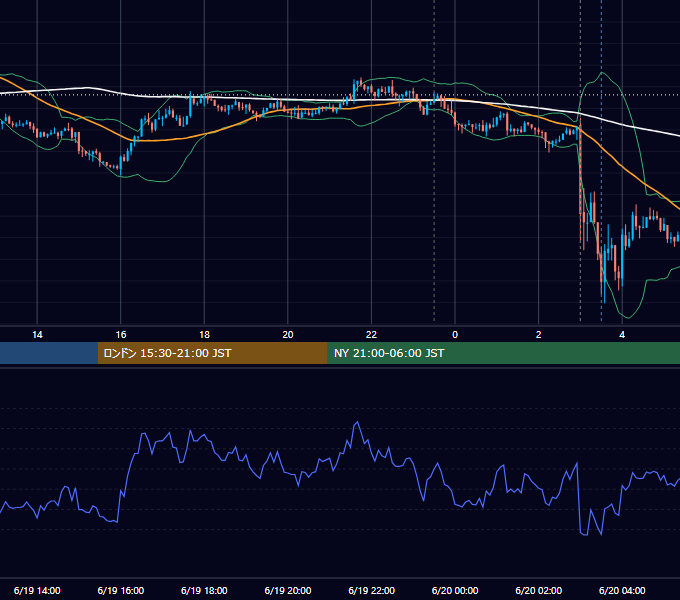Click the 6/19 18:00 date label
680x600 pixels.
pyautogui.click(x=204, y=590)
